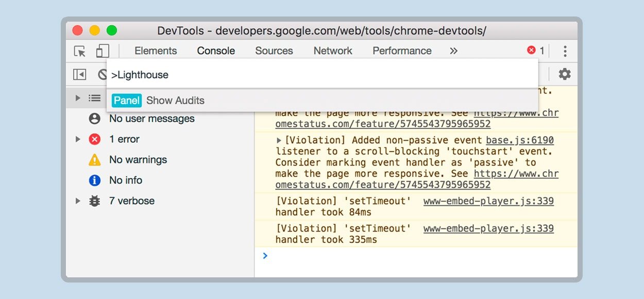
Task: Open the Sources tab
Action: click(274, 51)
